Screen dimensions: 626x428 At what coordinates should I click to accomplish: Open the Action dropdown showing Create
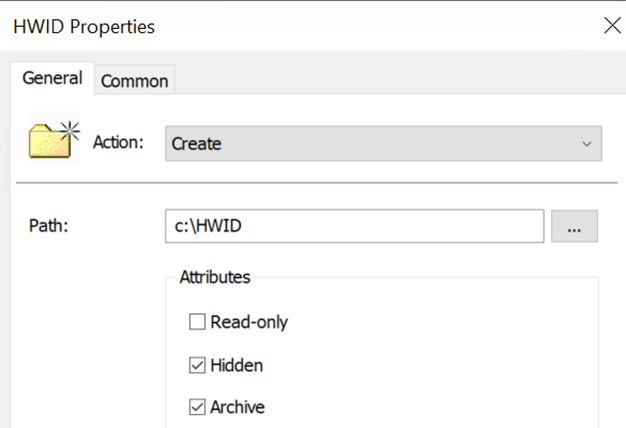pos(383,143)
